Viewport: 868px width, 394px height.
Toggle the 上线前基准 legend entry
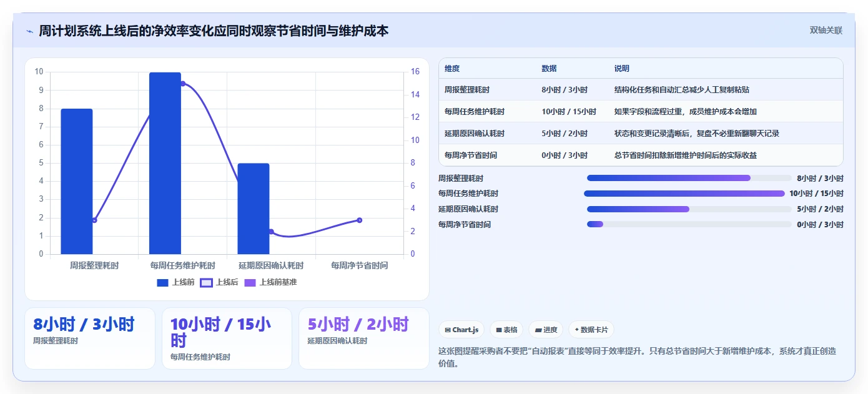pos(270,282)
